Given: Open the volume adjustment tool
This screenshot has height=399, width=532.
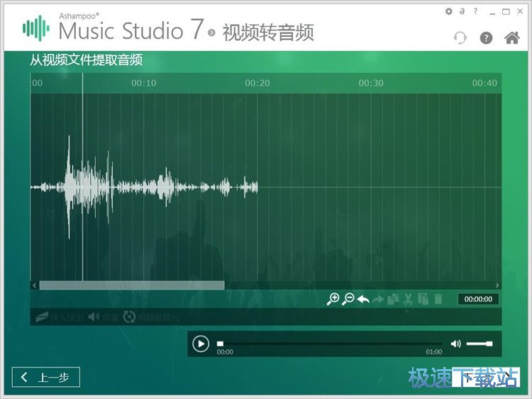Looking at the screenshot, I should [x=104, y=317].
